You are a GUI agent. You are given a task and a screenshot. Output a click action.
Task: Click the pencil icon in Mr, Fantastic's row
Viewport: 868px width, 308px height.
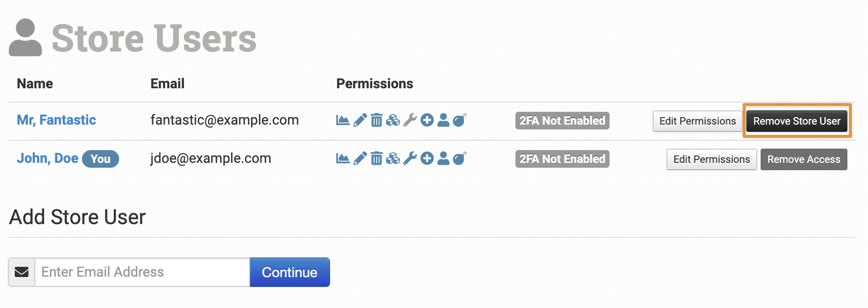click(360, 120)
